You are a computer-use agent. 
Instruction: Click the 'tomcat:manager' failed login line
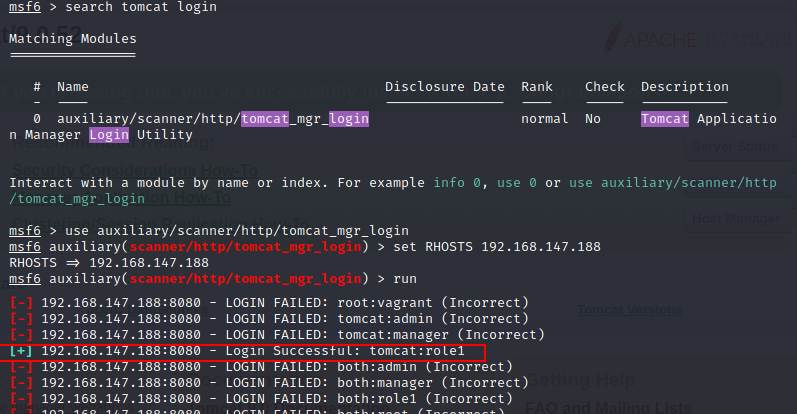click(x=277, y=335)
